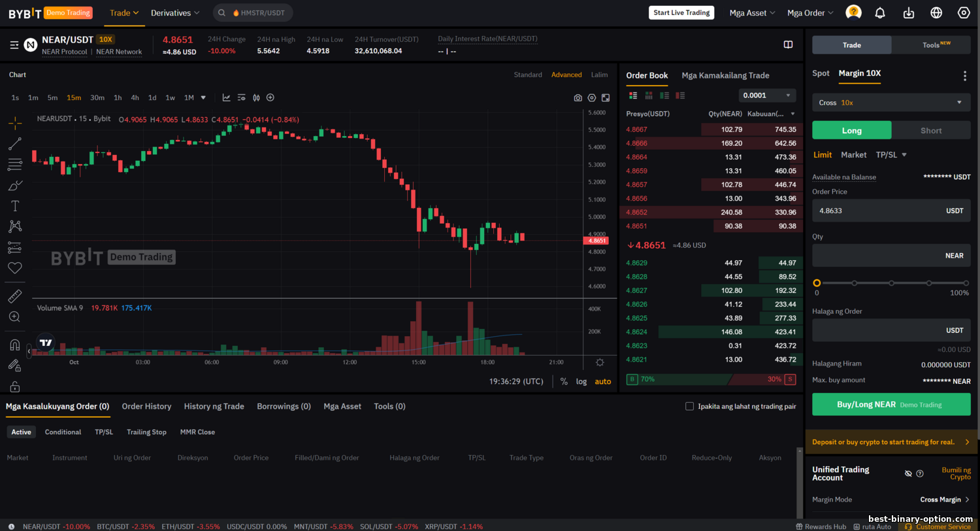Open the Mga Kamakailang Trade tab
This screenshot has height=531, width=980.
[725, 75]
